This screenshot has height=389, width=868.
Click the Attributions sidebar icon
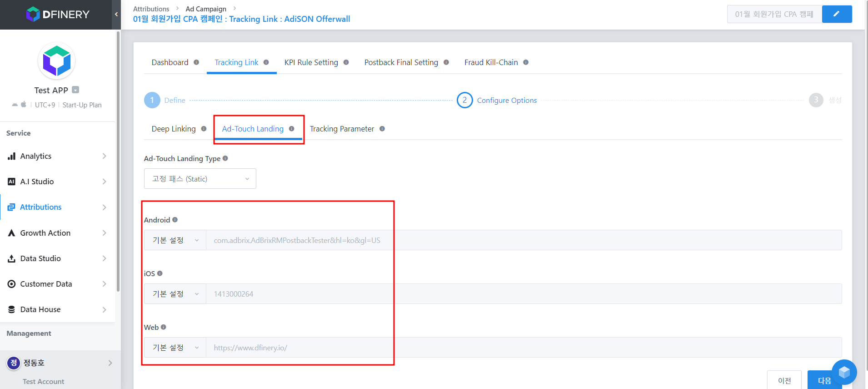pos(11,207)
